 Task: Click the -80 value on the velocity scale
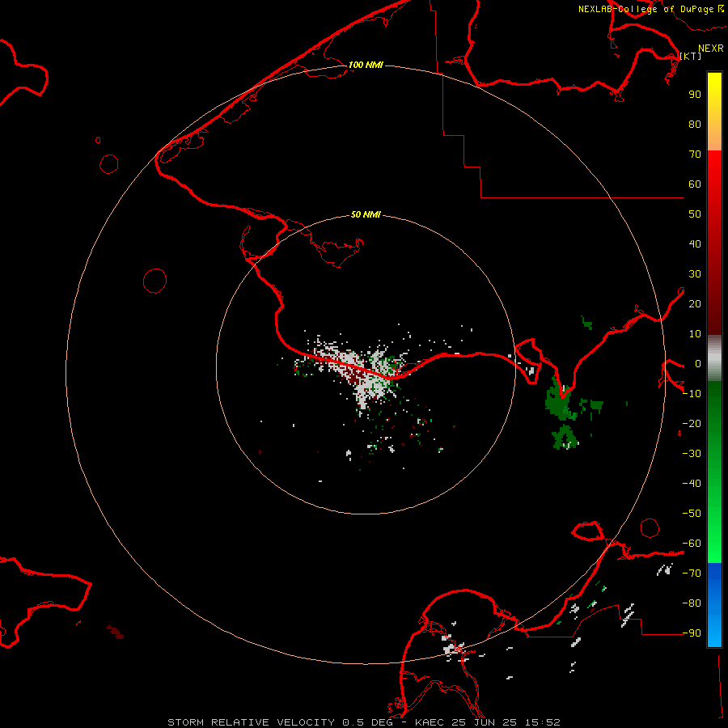click(692, 603)
